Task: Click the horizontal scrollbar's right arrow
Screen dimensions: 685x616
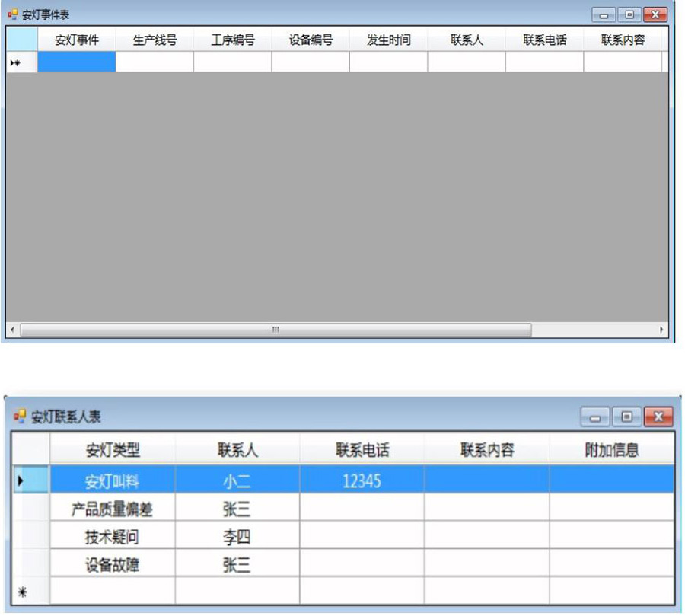Action: [x=661, y=330]
